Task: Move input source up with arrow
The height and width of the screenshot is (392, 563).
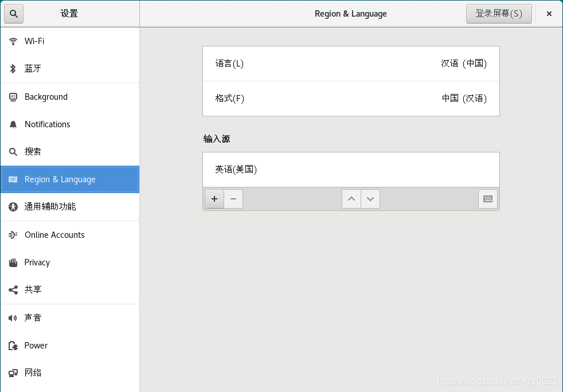Action: coord(351,199)
